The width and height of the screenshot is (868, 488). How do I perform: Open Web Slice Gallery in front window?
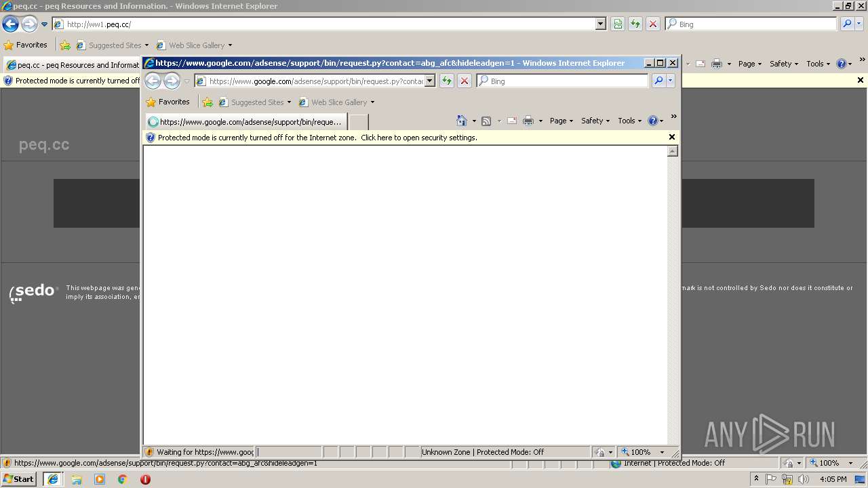[x=336, y=102]
